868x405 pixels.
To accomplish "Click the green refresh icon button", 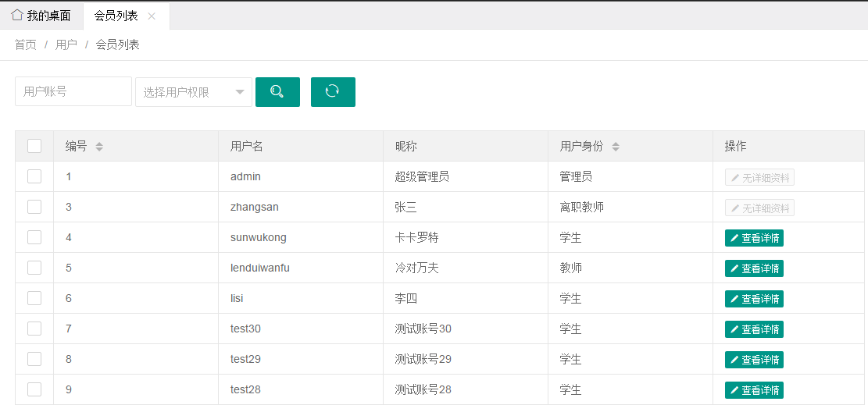I will [x=333, y=91].
